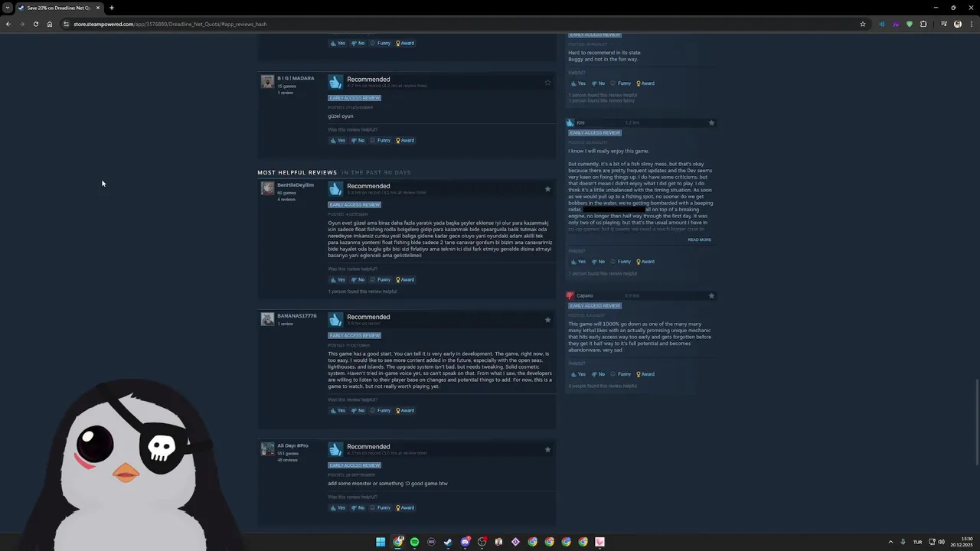Open OBS Studio from the taskbar
Screen dimensions: 980x551
482,542
